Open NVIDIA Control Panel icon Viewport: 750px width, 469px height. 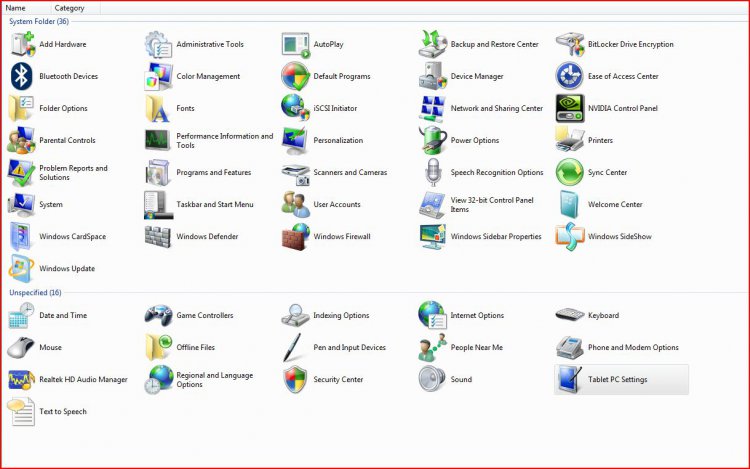(x=570, y=108)
